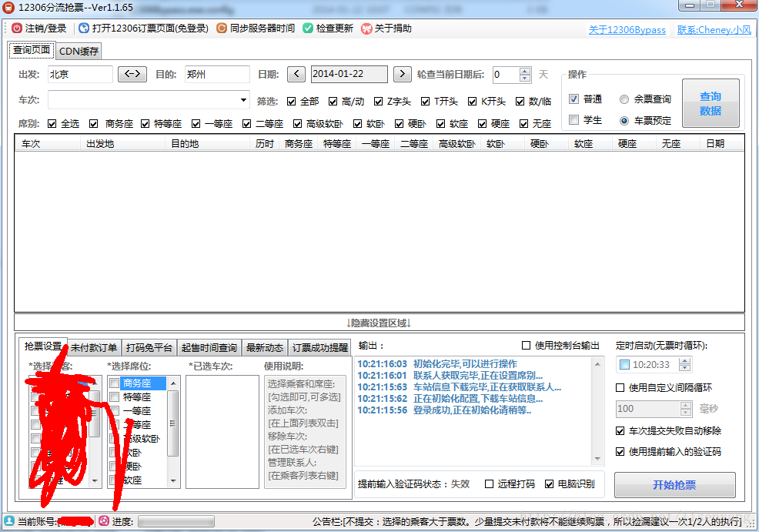
Task: Click down arrow of 选择席位 list scrollbar
Action: point(173,480)
